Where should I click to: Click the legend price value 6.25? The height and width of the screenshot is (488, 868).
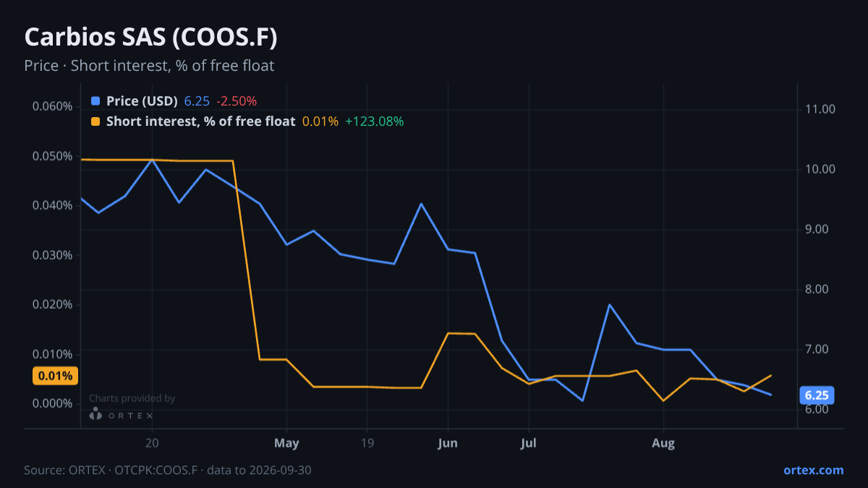(x=197, y=101)
